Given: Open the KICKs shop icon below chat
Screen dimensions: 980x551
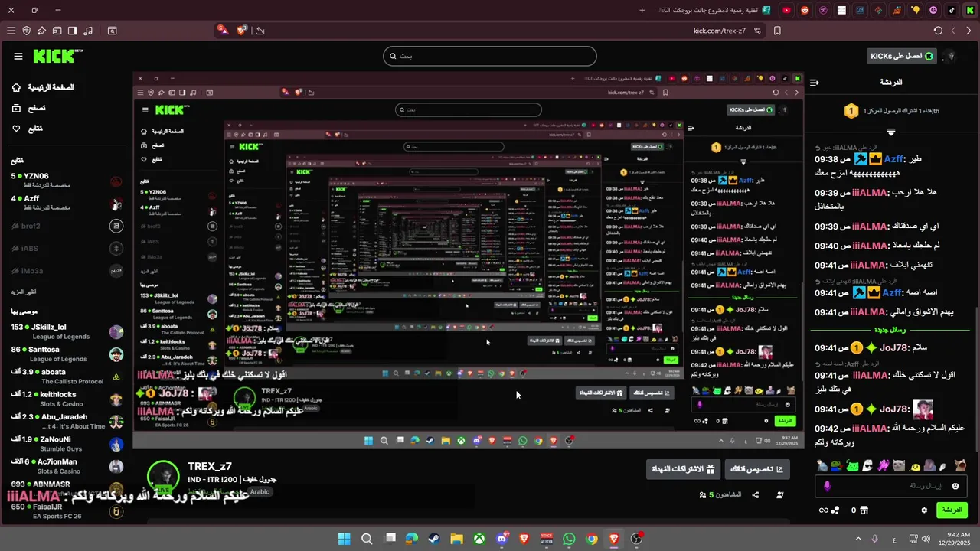Looking at the screenshot, I should 864,510.
